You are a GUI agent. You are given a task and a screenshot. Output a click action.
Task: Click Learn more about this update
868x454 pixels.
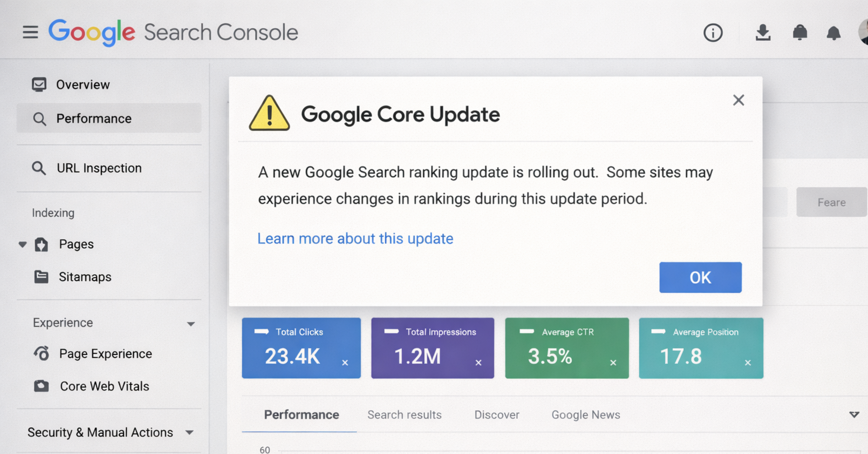point(355,238)
